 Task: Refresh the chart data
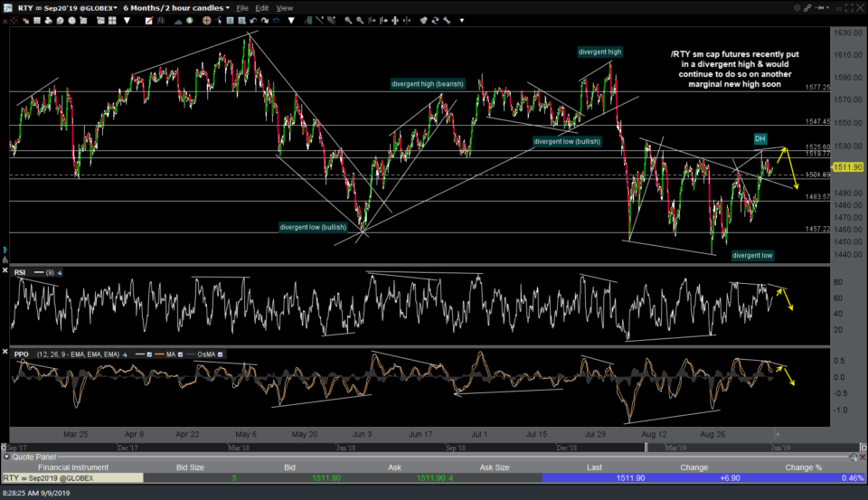[x=435, y=21]
